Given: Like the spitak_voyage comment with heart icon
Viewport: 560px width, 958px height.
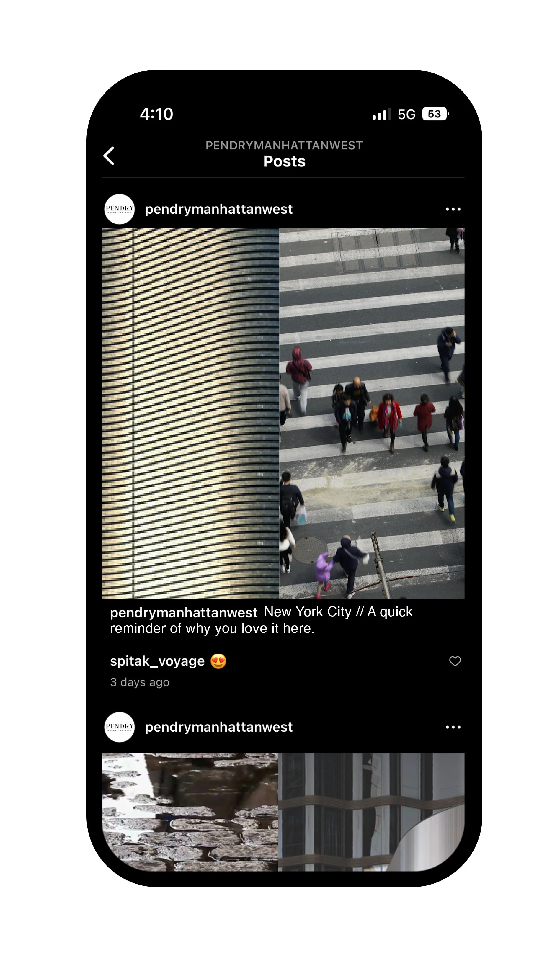Looking at the screenshot, I should point(455,661).
